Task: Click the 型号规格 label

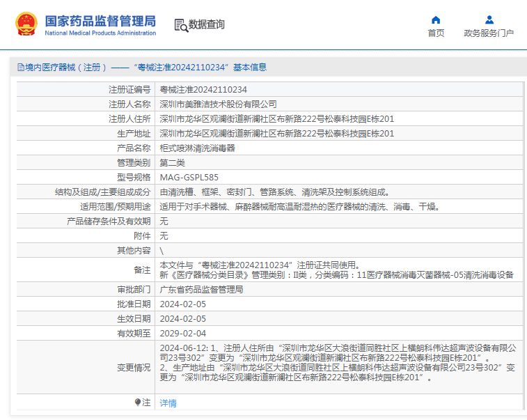Action: (x=134, y=177)
